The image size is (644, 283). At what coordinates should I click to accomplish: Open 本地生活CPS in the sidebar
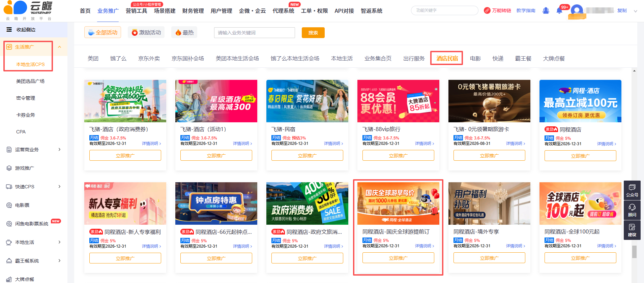click(30, 64)
